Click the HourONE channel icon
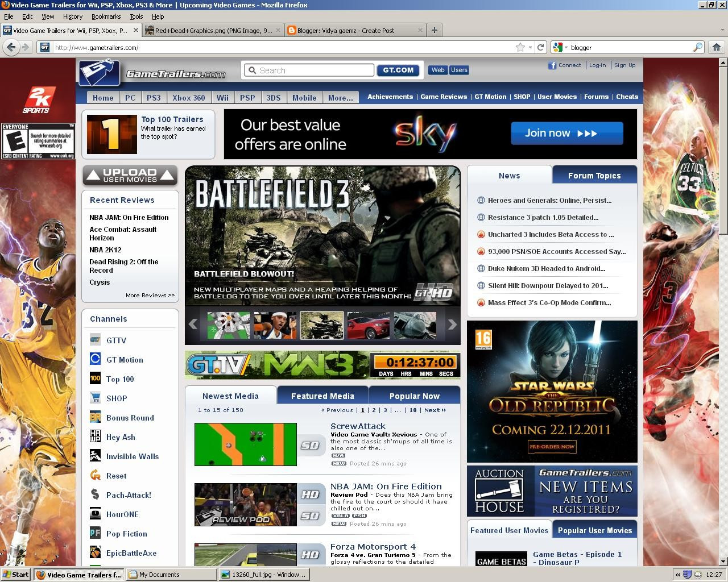 click(x=95, y=513)
